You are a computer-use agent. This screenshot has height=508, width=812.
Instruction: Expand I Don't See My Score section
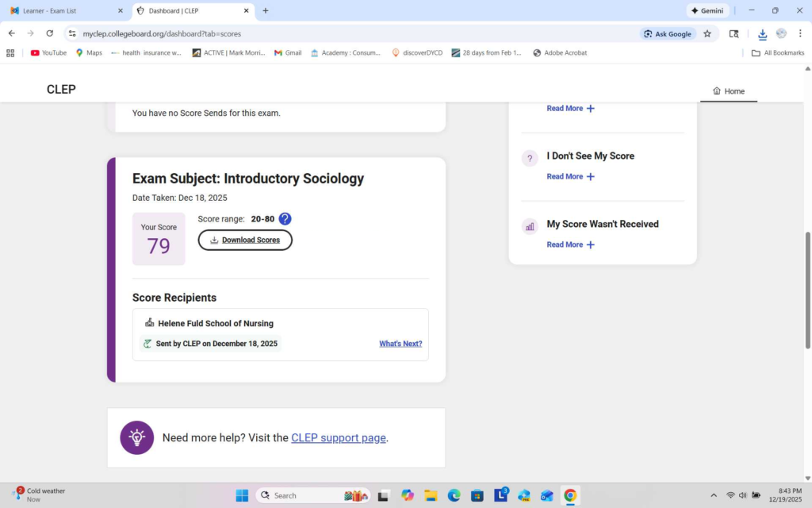(570, 176)
